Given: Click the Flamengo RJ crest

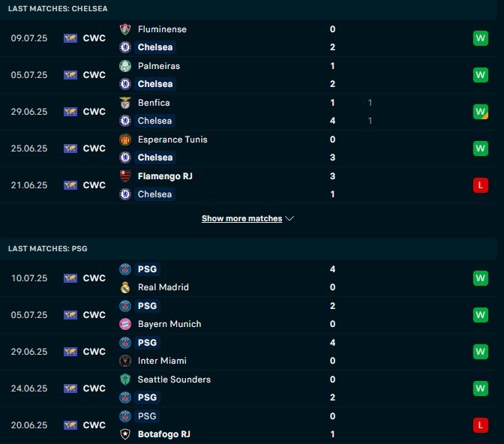Looking at the screenshot, I should coord(125,176).
